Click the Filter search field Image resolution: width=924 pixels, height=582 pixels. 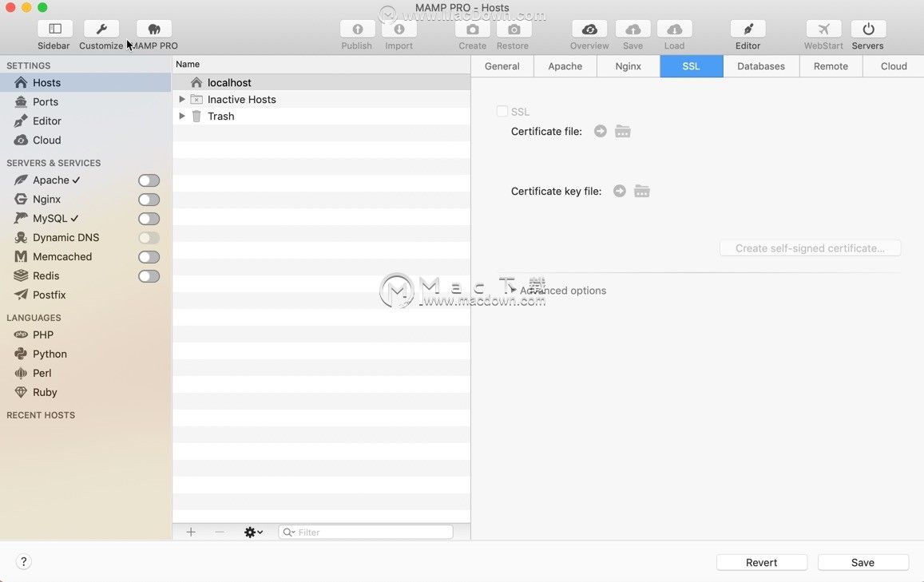coord(366,532)
